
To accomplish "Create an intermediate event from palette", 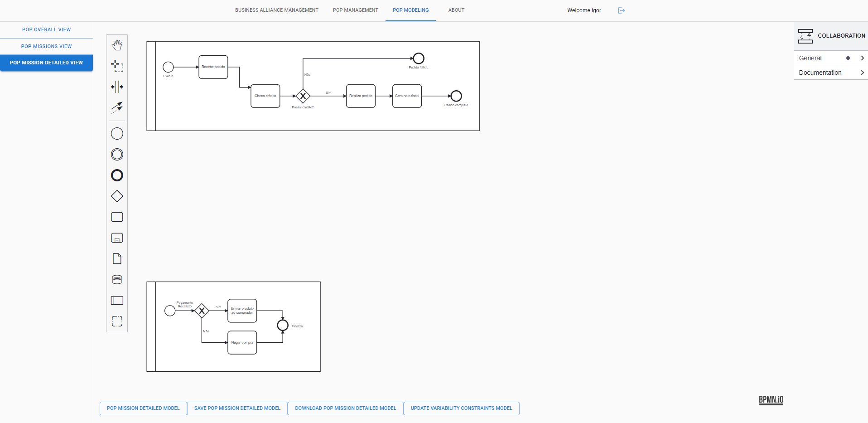I will (117, 155).
